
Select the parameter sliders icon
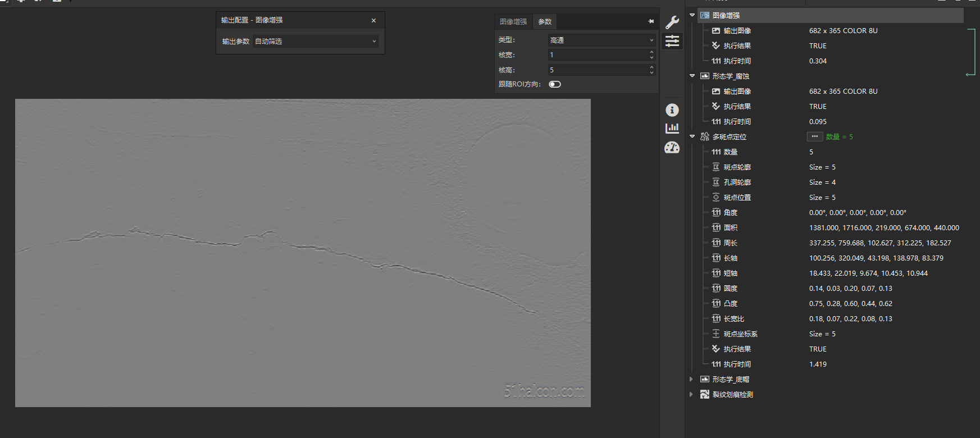point(672,41)
